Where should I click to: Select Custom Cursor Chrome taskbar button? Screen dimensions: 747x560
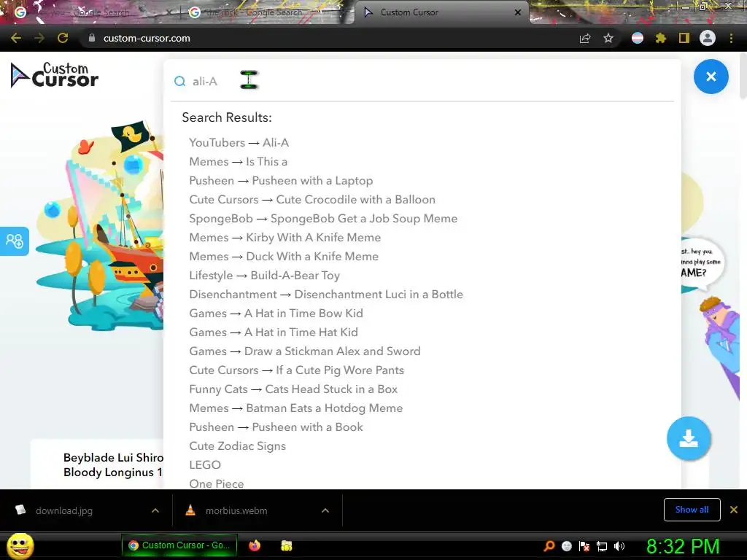pyautogui.click(x=179, y=545)
